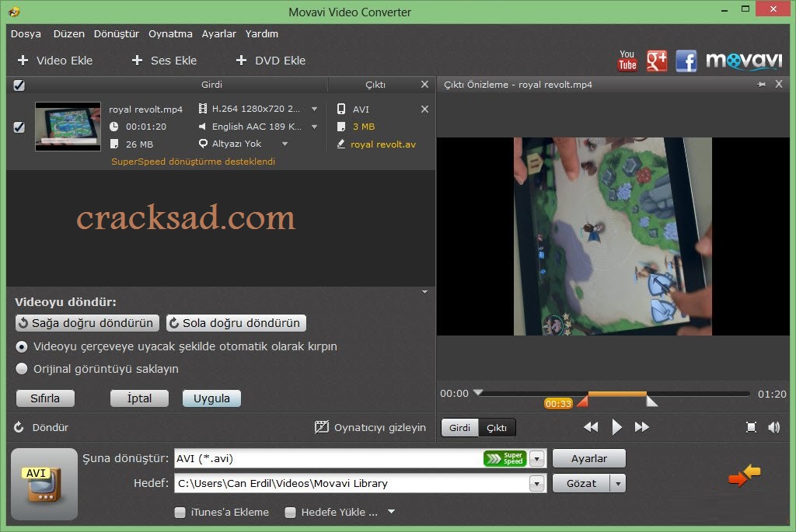Viewport: 796px width, 532px height.
Task: Click the royal revolt.mp4 thumbnail
Action: point(68,127)
